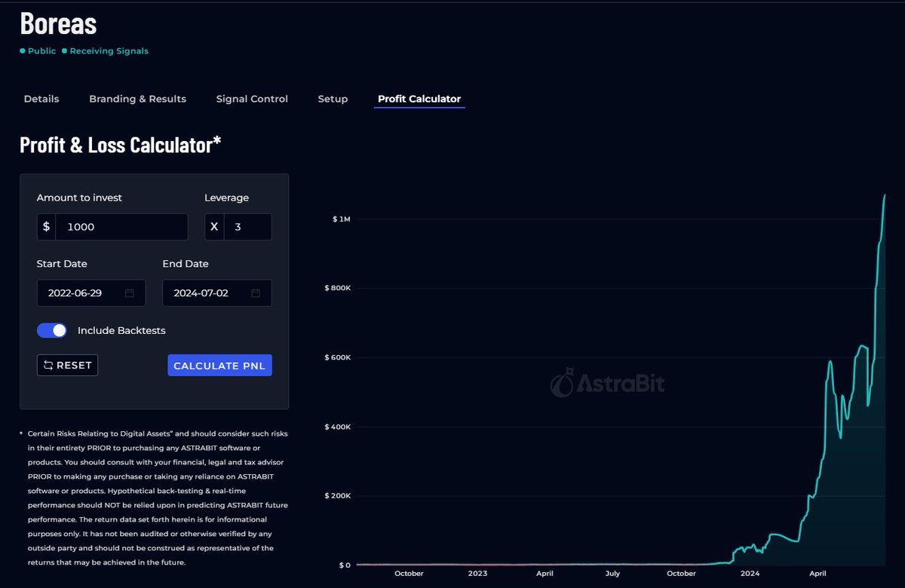Screen dimensions: 905x588
Task: Click the Amount to invest label
Action: pyautogui.click(x=79, y=198)
